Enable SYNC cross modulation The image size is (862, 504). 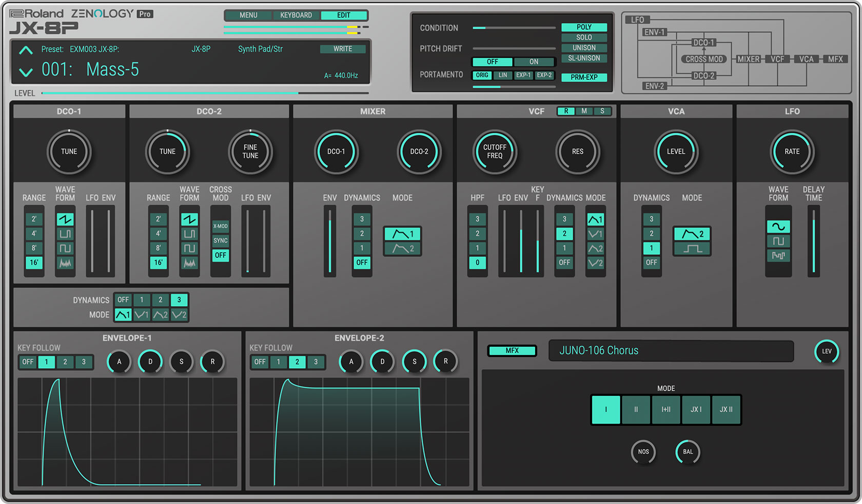point(221,240)
